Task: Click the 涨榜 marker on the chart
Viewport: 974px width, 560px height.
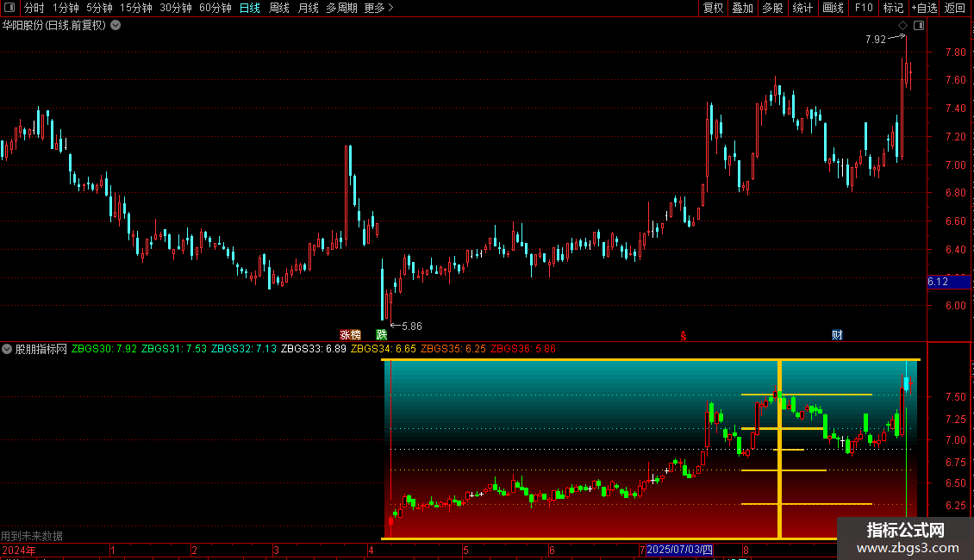Action: pos(350,334)
